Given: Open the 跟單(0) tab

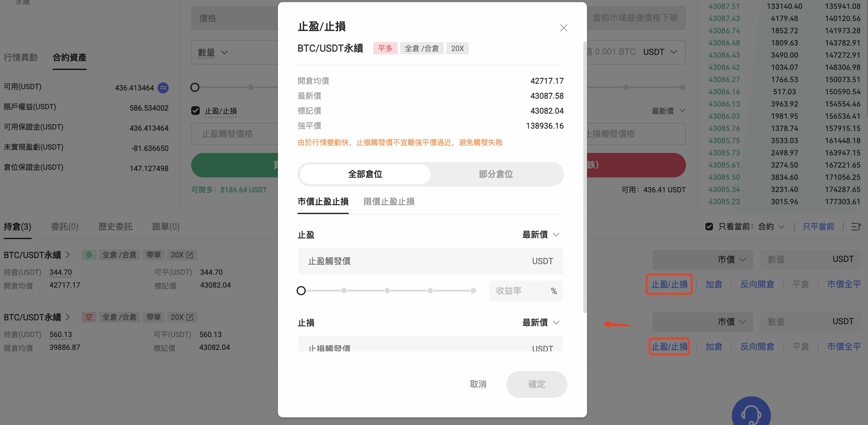Looking at the screenshot, I should 166,227.
